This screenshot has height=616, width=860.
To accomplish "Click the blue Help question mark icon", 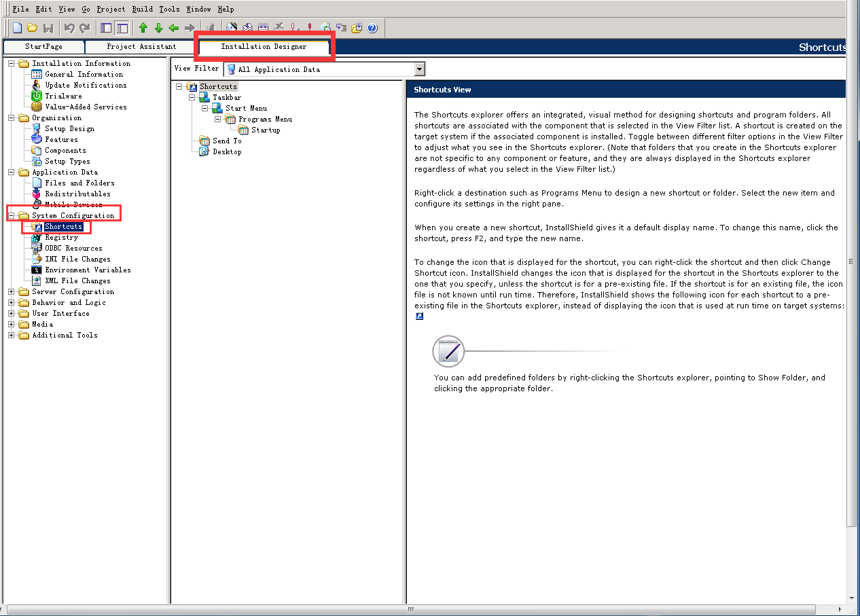I will [372, 28].
